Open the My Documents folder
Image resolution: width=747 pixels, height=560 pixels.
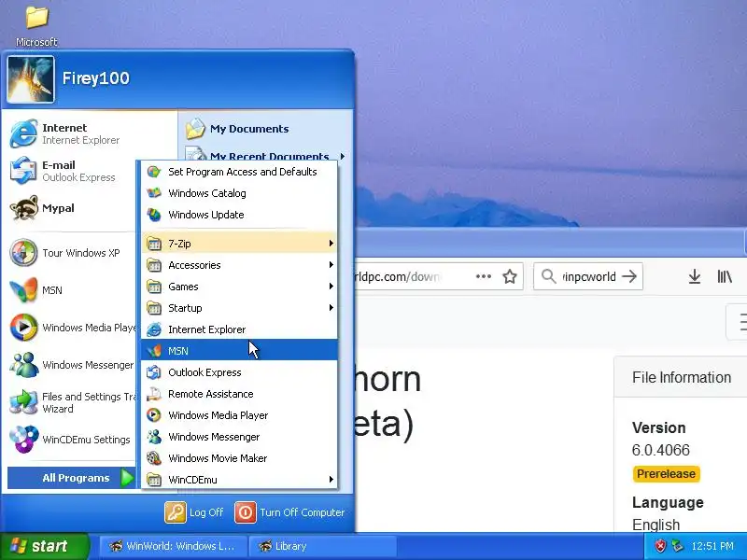click(x=238, y=129)
